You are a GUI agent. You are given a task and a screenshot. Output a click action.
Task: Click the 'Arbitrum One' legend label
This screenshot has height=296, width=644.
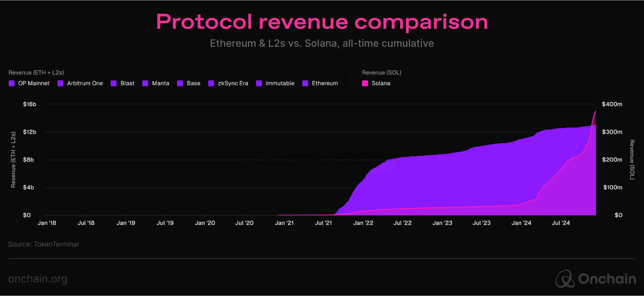85,83
